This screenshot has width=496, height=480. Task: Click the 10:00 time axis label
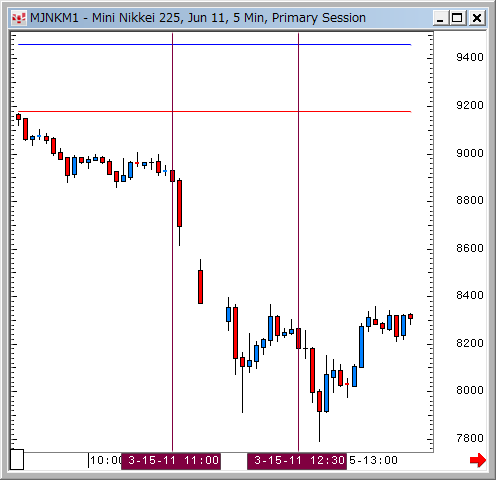(106, 461)
